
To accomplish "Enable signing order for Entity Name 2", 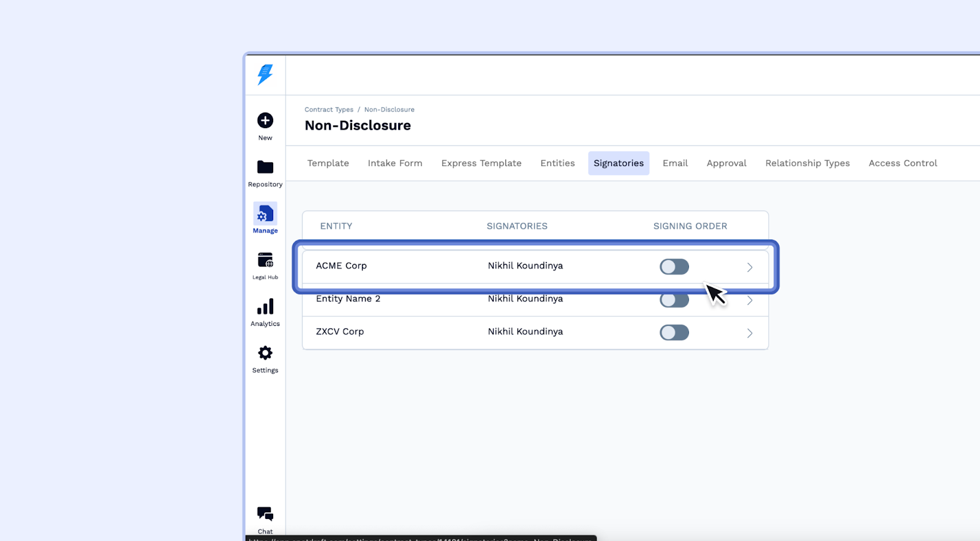I will tap(674, 300).
